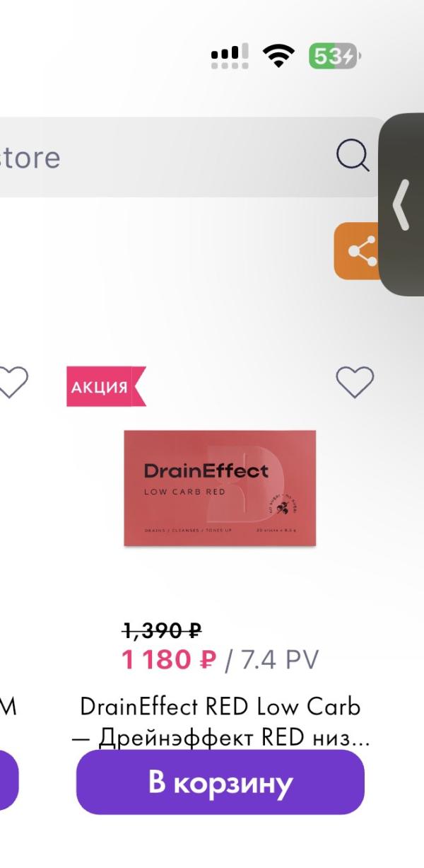Tap the Wi-Fi status icon
424x868 pixels.
pyautogui.click(x=278, y=56)
